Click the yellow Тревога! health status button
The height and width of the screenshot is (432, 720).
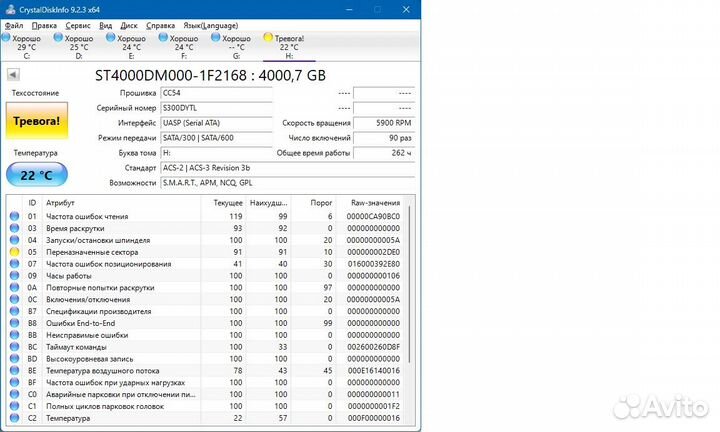pyautogui.click(x=37, y=121)
